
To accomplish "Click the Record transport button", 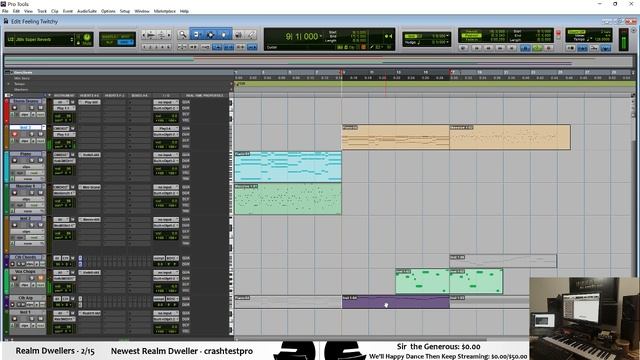I will coord(549,48).
